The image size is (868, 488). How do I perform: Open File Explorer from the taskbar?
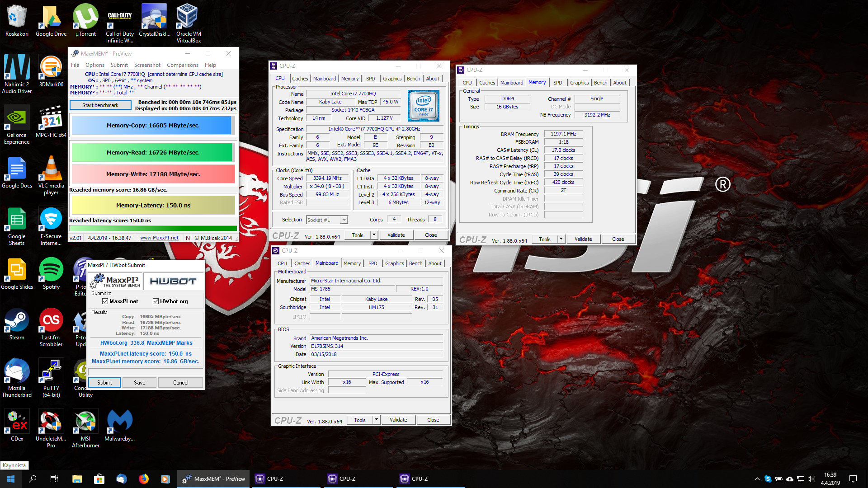[77, 479]
